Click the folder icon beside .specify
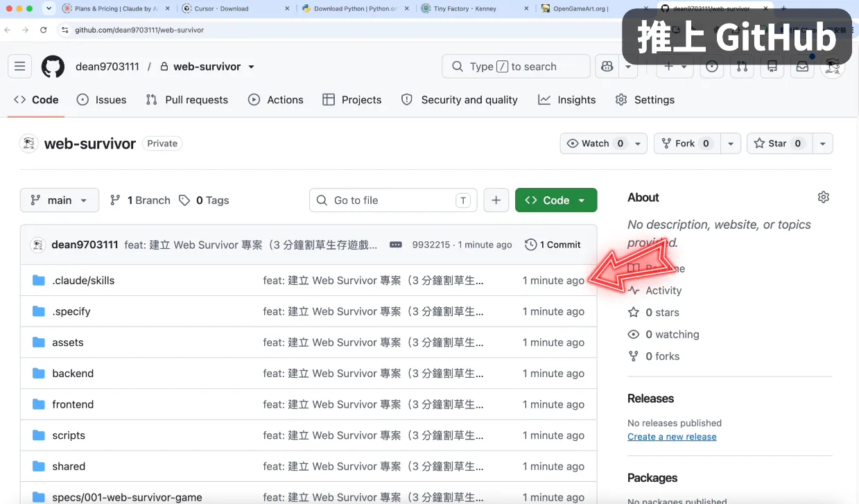Viewport: 859px width, 504px height. point(39,311)
